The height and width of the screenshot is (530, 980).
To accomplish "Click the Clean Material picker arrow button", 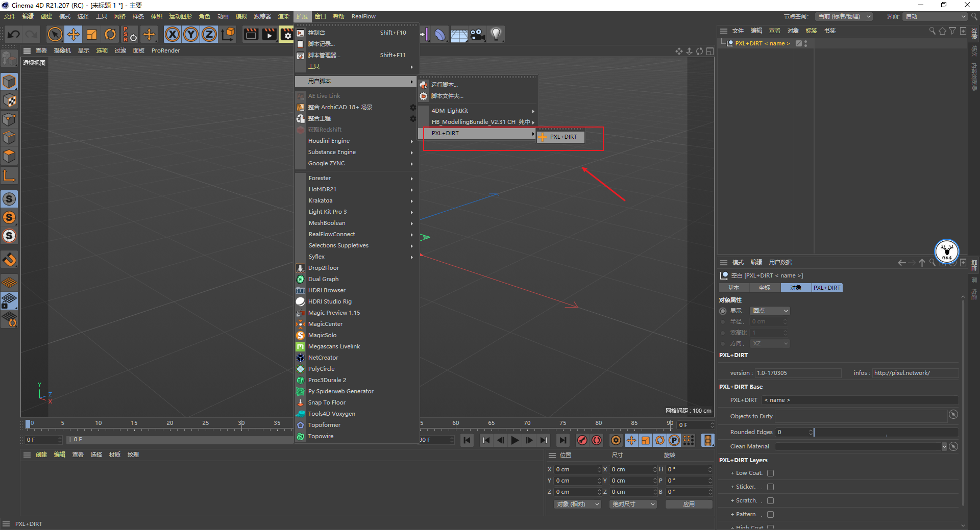I will (953, 446).
